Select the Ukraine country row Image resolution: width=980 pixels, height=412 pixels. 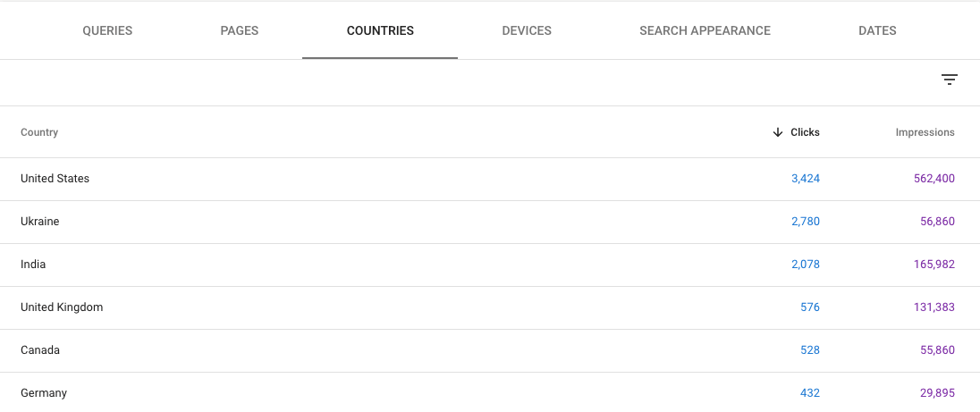(x=40, y=222)
